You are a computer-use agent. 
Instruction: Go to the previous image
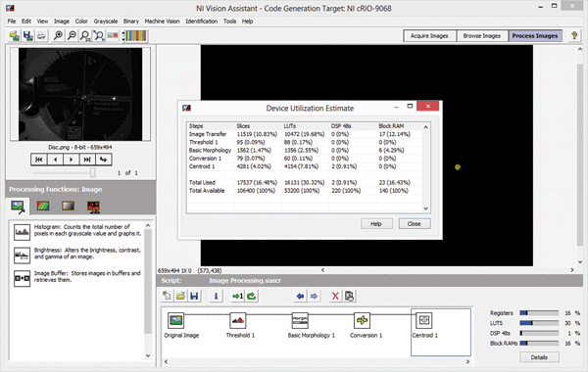click(x=55, y=160)
